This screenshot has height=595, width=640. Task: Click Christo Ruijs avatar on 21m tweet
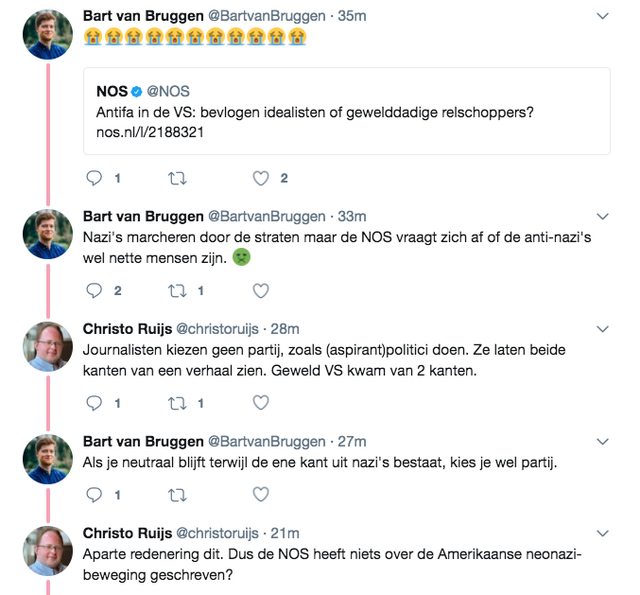(48, 551)
